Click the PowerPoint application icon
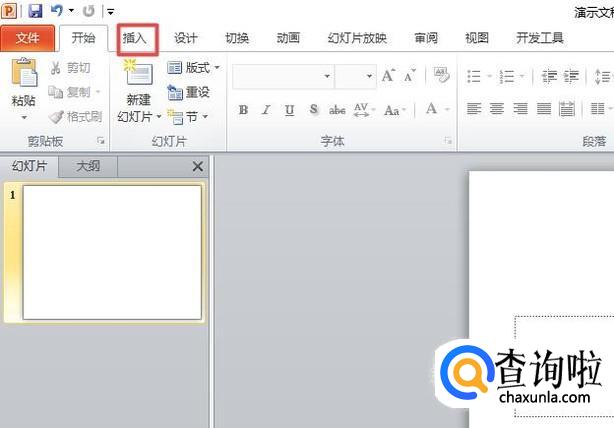This screenshot has height=428, width=614. [x=9, y=11]
